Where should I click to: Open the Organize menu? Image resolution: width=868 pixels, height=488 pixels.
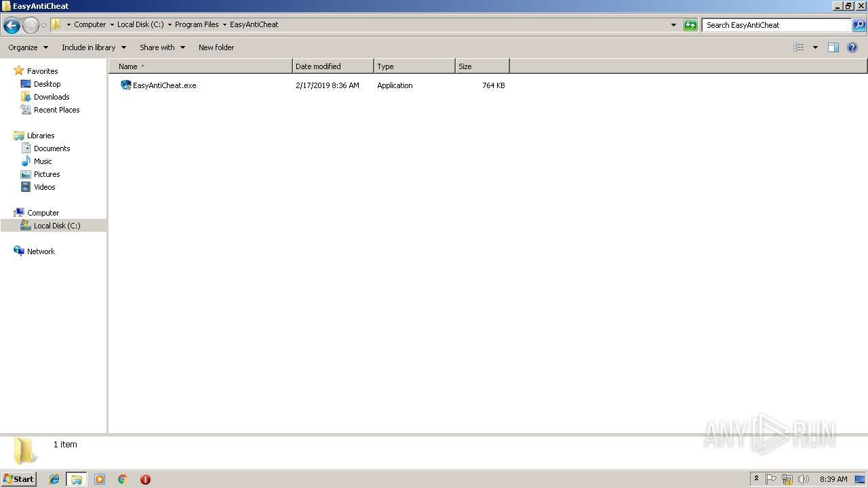pos(28,47)
